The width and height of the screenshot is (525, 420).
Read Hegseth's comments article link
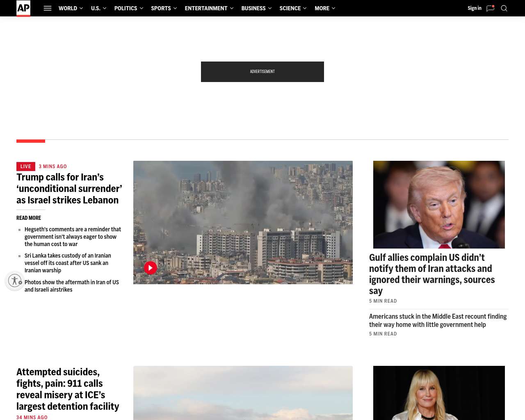pos(73,237)
